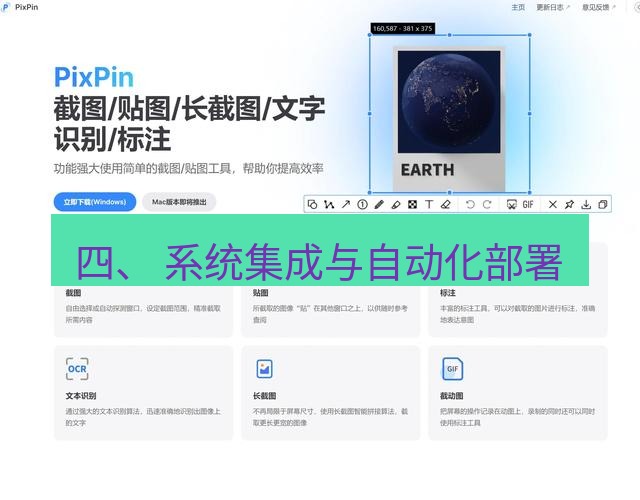
Task: Cancel the screenshot with X icon
Action: coord(553,204)
